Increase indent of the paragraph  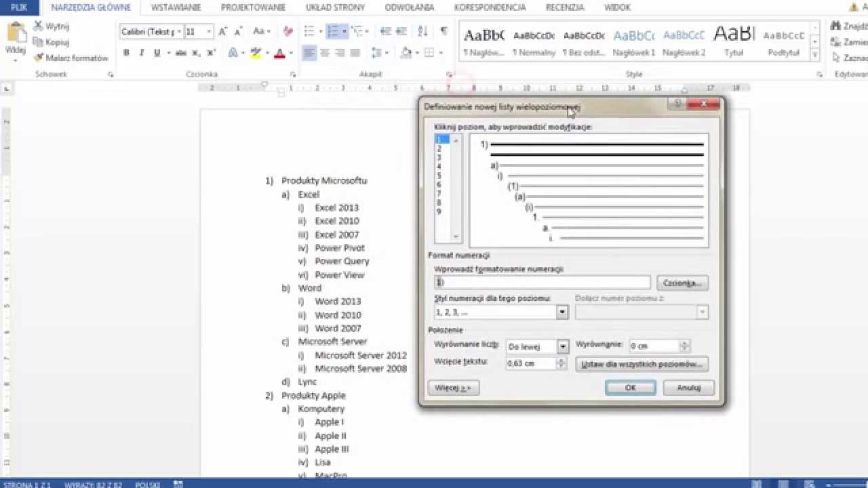click(400, 32)
